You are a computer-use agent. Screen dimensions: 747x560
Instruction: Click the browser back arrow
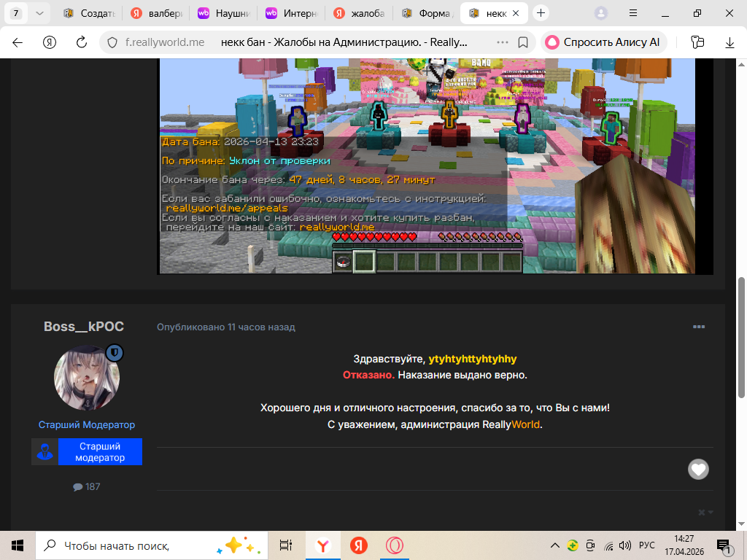(x=18, y=42)
